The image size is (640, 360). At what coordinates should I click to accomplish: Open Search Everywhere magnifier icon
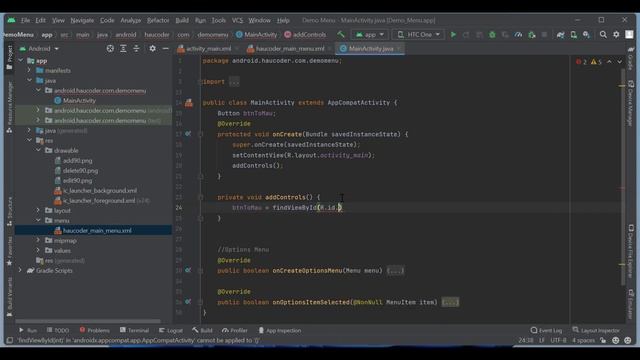(603, 35)
